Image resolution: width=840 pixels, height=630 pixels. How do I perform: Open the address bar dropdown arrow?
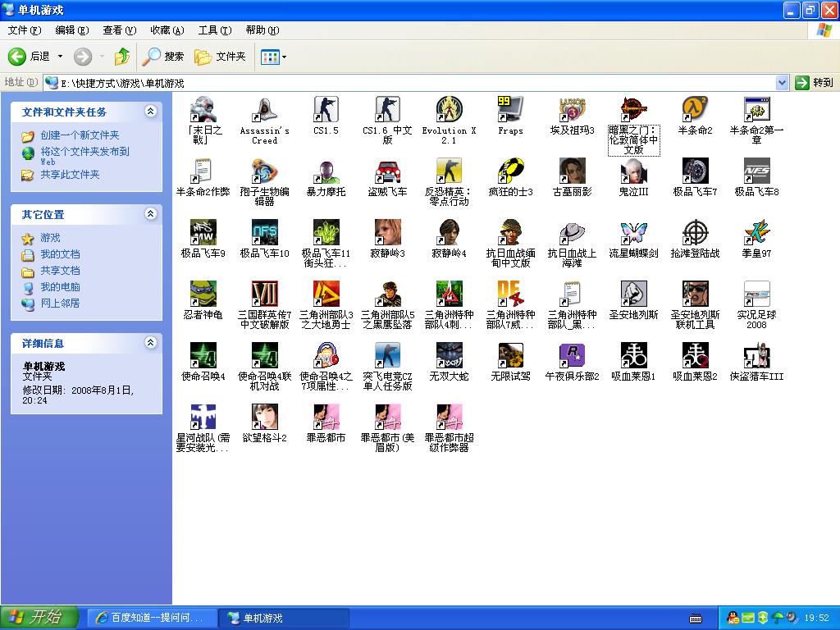tap(782, 83)
